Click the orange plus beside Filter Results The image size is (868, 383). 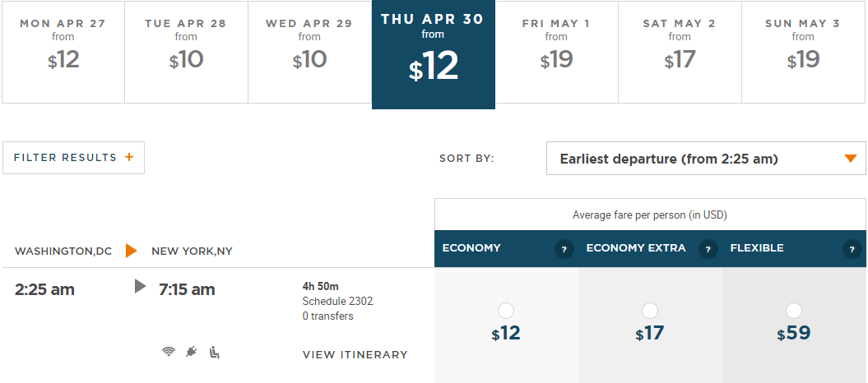(129, 158)
